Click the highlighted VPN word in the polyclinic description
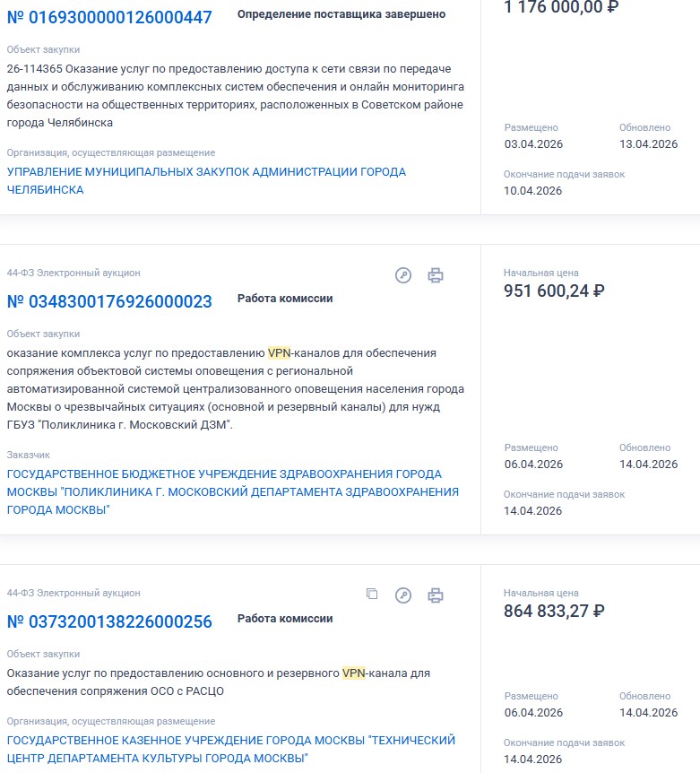 point(280,353)
